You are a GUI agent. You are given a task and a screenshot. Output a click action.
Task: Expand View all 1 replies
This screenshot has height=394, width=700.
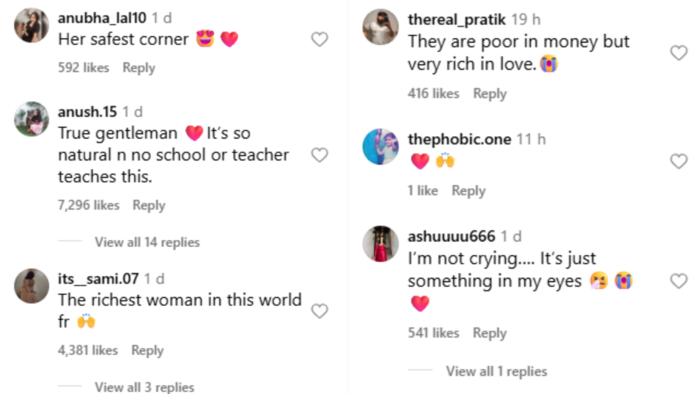point(496,371)
